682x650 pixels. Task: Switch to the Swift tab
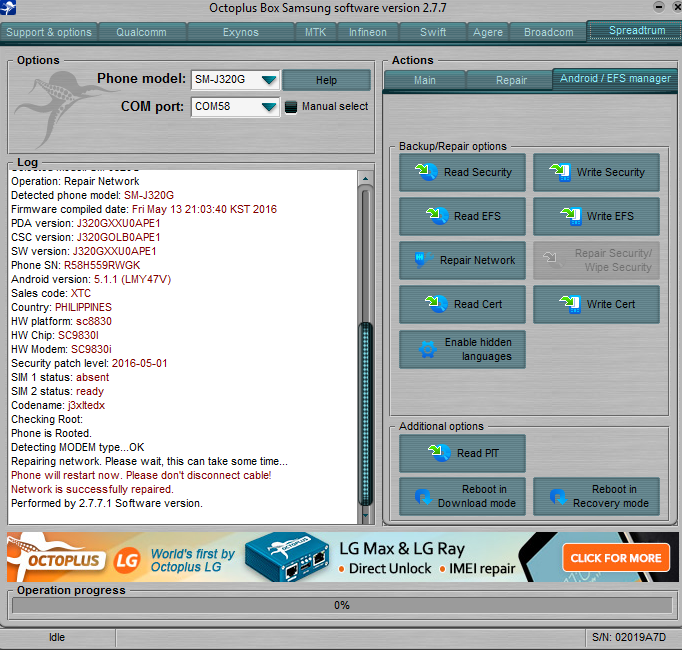(433, 32)
